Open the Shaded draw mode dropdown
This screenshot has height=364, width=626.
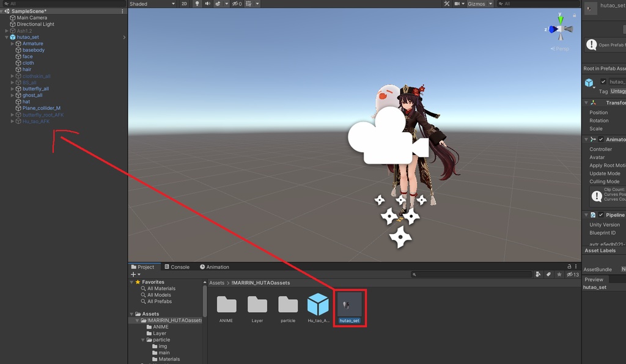pyautogui.click(x=153, y=4)
